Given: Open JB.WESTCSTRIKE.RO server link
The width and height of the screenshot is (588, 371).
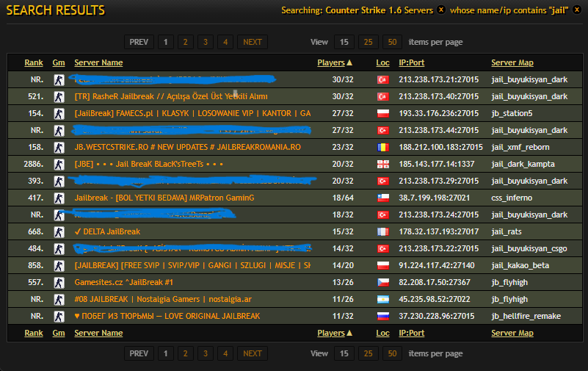Looking at the screenshot, I should pos(187,147).
